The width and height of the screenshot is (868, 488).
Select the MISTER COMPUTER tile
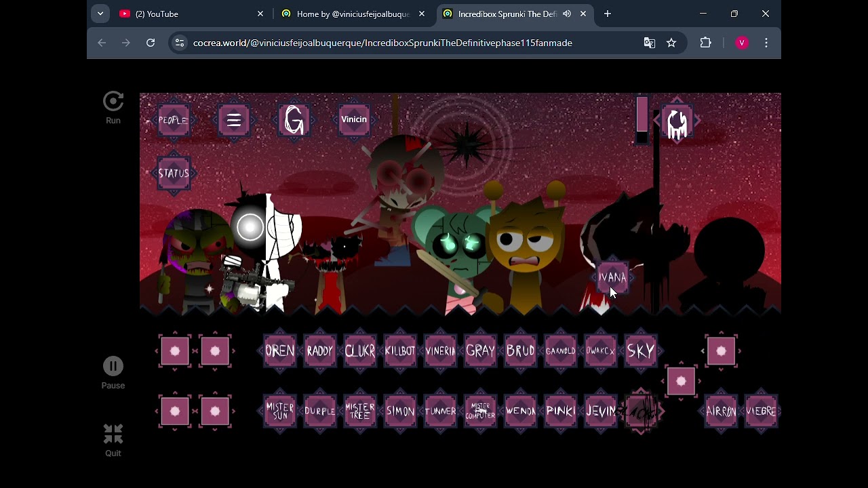(x=480, y=411)
